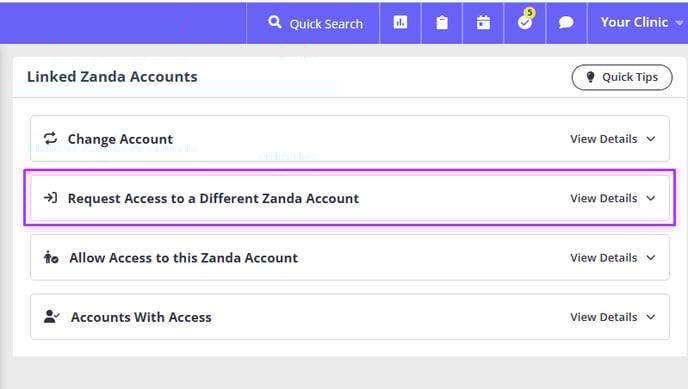This screenshot has width=688, height=389.
Task: Open the reports bar chart icon
Action: (400, 22)
